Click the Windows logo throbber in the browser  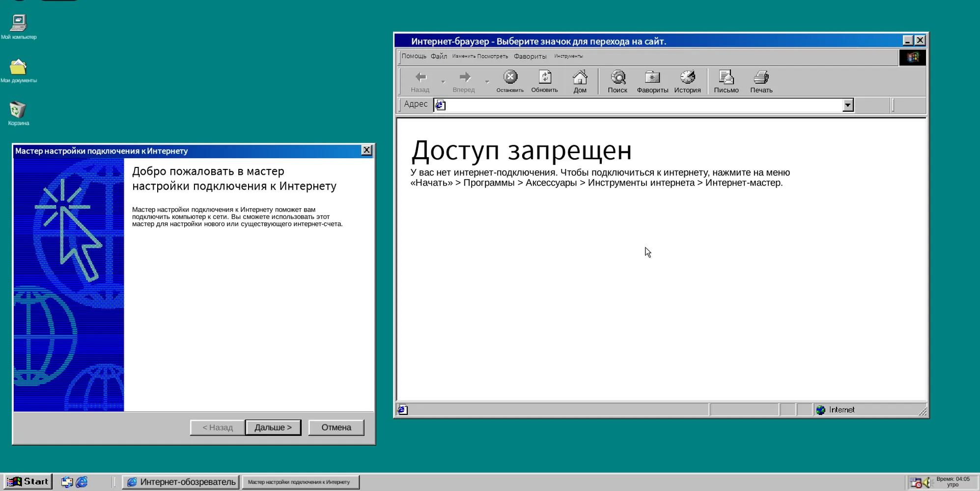click(913, 57)
